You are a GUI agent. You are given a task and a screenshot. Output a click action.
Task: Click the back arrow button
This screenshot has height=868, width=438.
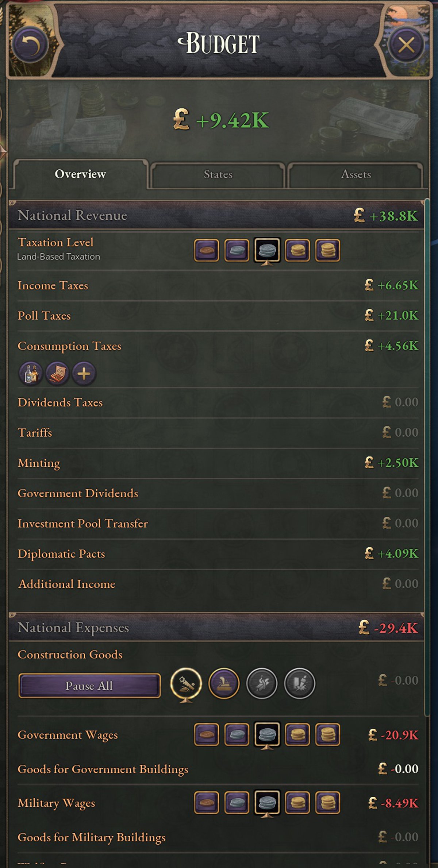31,45
